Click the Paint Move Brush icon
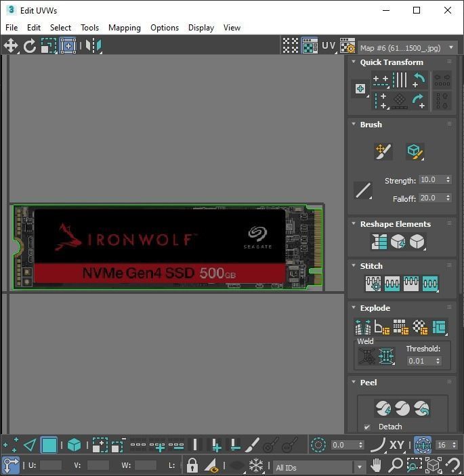464x476 pixels. tap(383, 151)
